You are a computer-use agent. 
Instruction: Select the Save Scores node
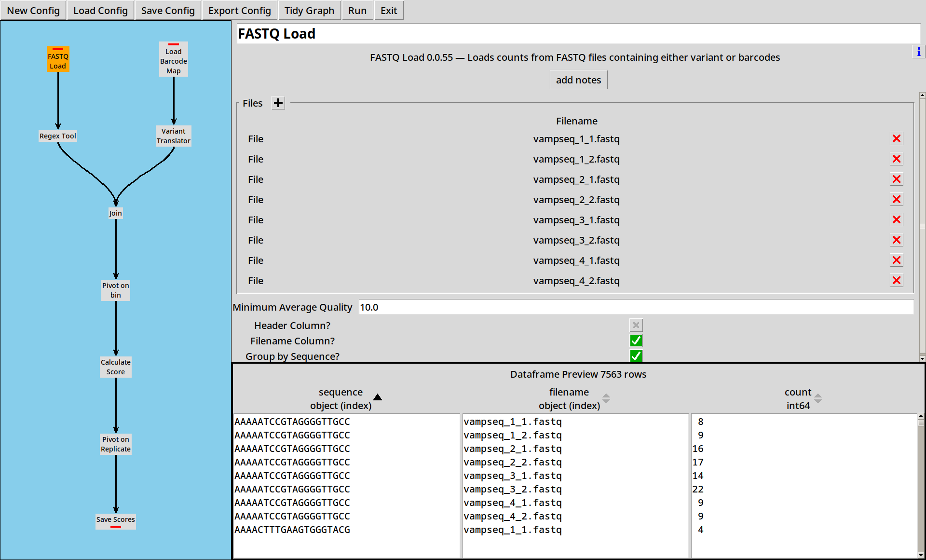click(116, 521)
